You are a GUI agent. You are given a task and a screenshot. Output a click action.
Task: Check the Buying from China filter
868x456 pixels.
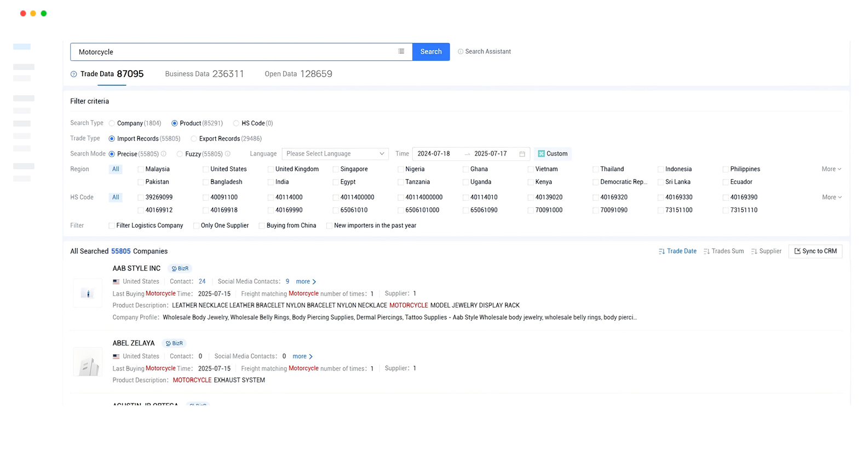coord(262,226)
